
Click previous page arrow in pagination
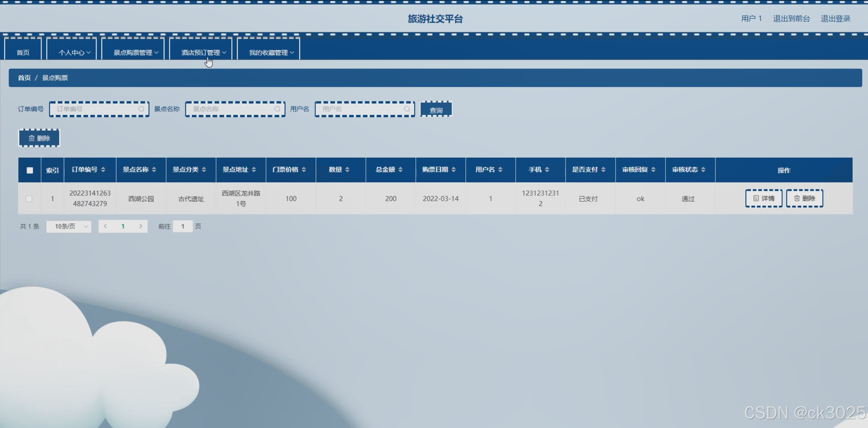pyautogui.click(x=105, y=226)
